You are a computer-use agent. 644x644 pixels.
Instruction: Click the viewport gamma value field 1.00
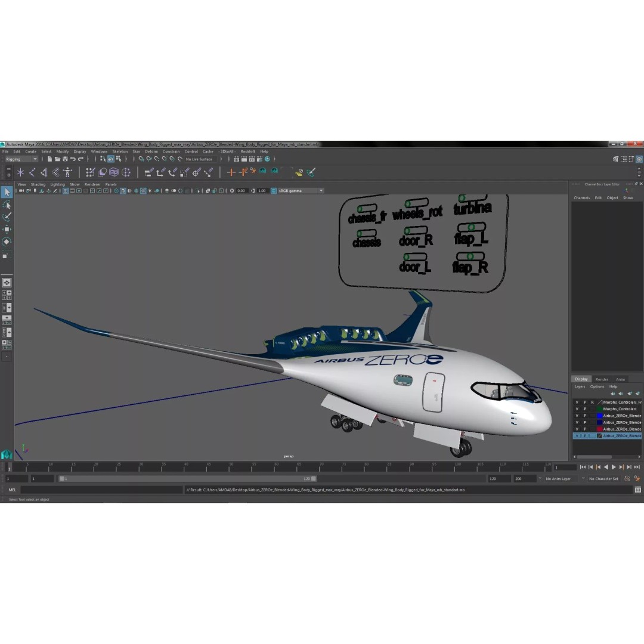click(262, 191)
